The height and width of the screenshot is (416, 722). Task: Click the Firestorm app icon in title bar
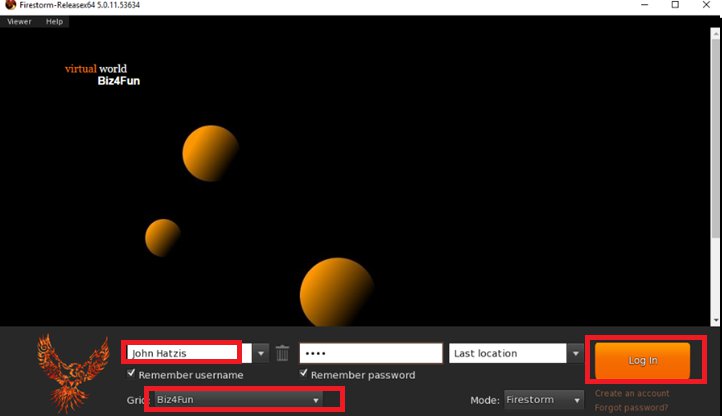pos(9,6)
